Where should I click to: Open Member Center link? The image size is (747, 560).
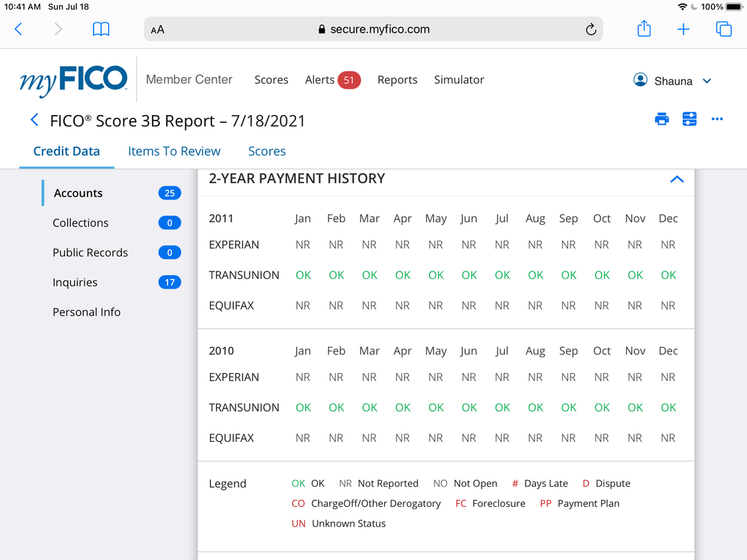[x=189, y=79]
